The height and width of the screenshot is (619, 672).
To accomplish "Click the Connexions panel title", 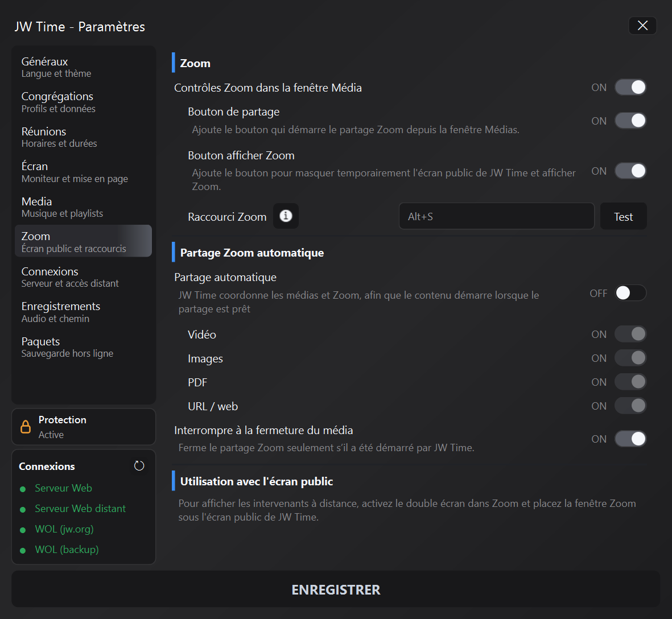I will [47, 466].
